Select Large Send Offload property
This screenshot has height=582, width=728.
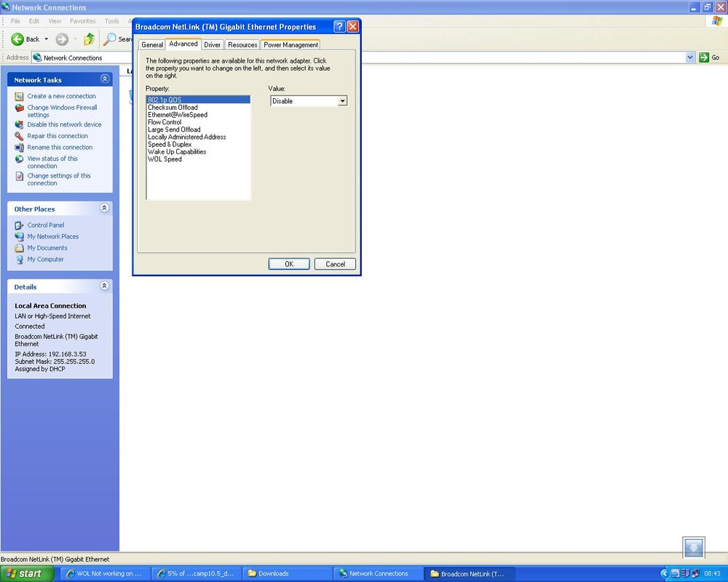coord(198,129)
